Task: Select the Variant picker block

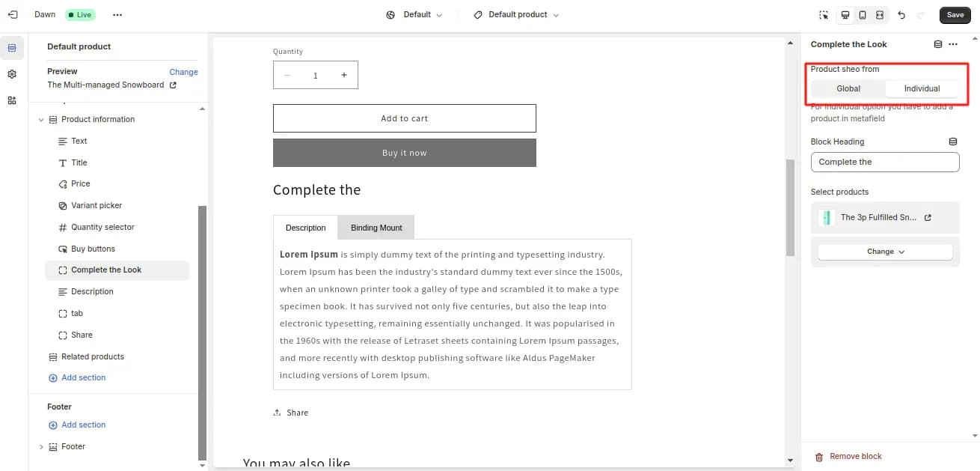Action: coord(97,205)
